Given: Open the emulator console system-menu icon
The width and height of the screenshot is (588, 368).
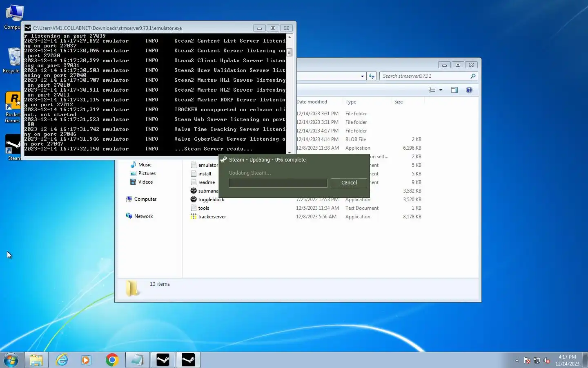Looking at the screenshot, I should pyautogui.click(x=28, y=28).
